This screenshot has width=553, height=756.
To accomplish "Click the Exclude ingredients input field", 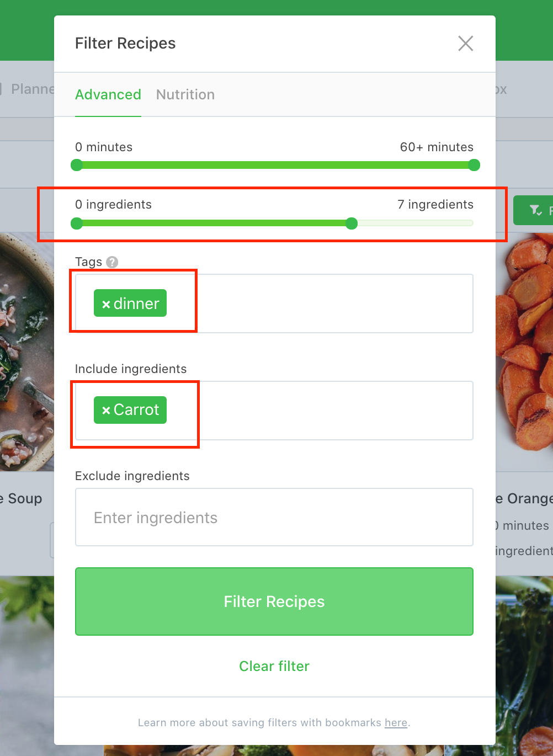I will click(274, 517).
